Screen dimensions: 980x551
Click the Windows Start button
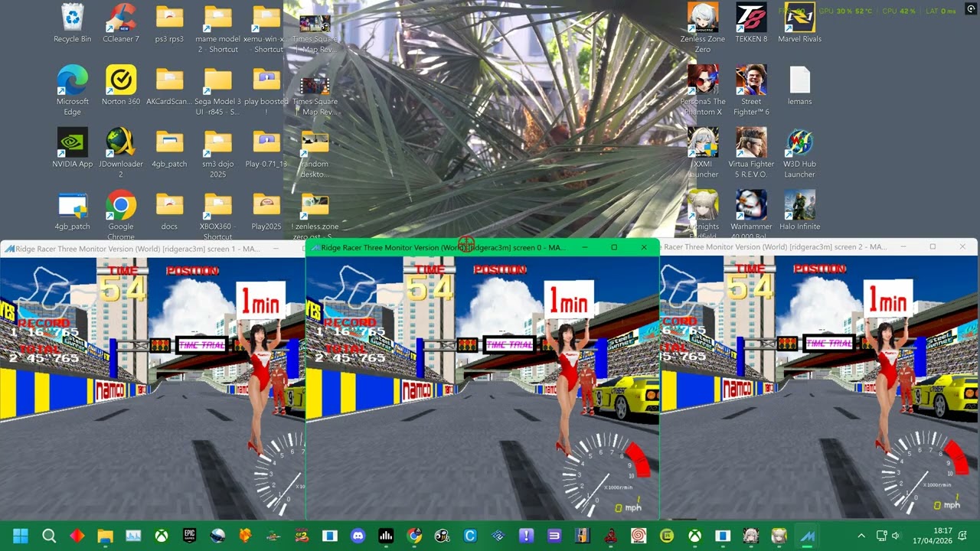coord(21,536)
